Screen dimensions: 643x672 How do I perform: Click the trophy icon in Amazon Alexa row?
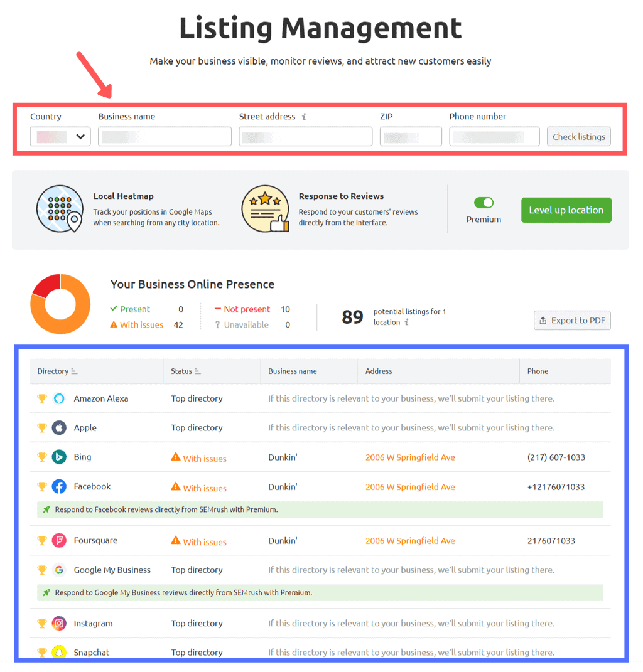42,398
